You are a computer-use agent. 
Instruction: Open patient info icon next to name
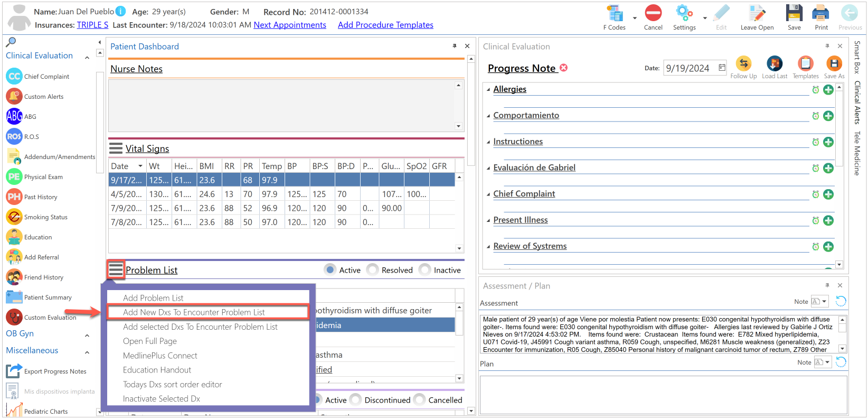[120, 11]
